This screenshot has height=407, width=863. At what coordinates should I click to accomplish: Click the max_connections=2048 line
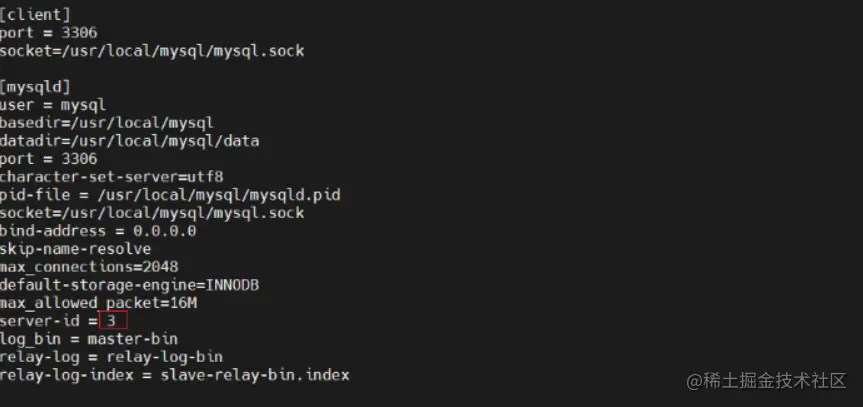pos(89,267)
